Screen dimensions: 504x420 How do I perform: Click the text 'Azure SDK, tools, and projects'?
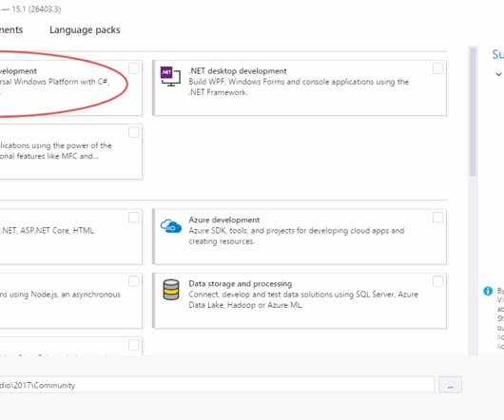click(x=242, y=231)
